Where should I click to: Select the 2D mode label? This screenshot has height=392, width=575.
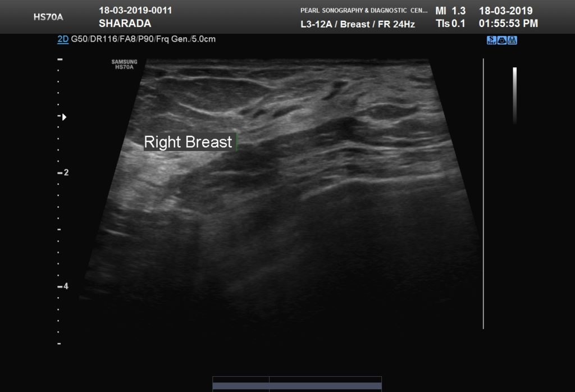63,39
